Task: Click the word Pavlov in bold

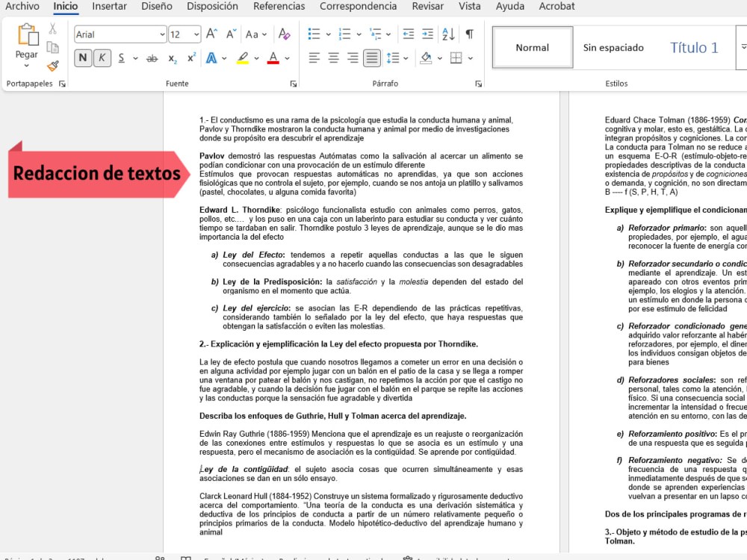Action: [211, 156]
